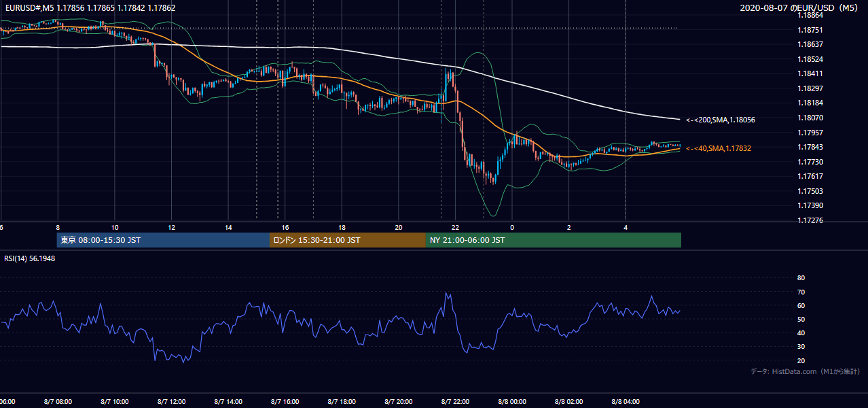Click price axis label 1.18070
The height and width of the screenshot is (408, 868).
tap(812, 118)
